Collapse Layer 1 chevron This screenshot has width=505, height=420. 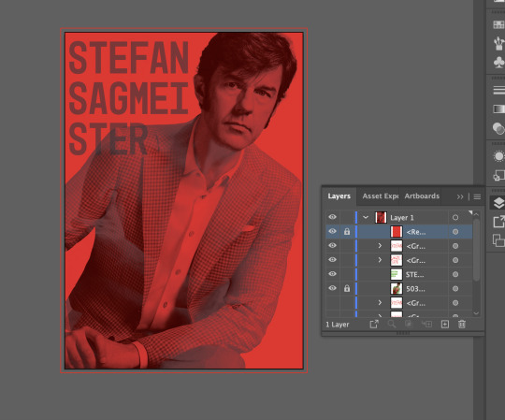366,217
